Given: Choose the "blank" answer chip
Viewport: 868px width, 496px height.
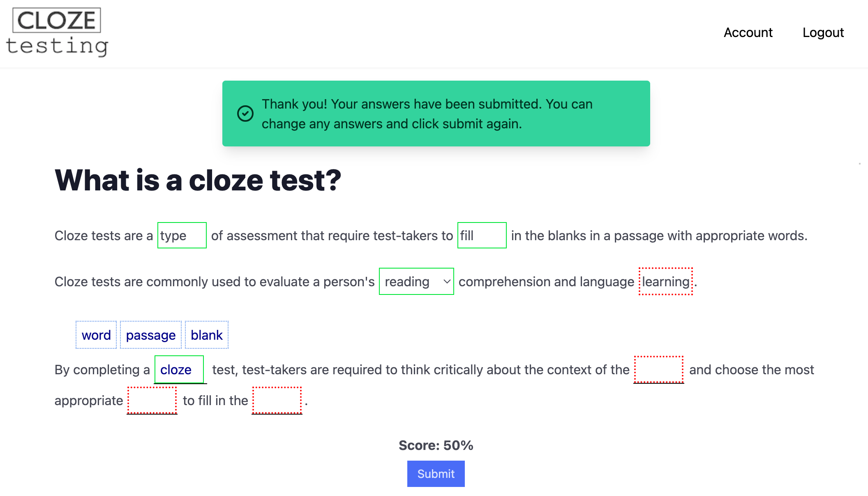Looking at the screenshot, I should pyautogui.click(x=206, y=335).
